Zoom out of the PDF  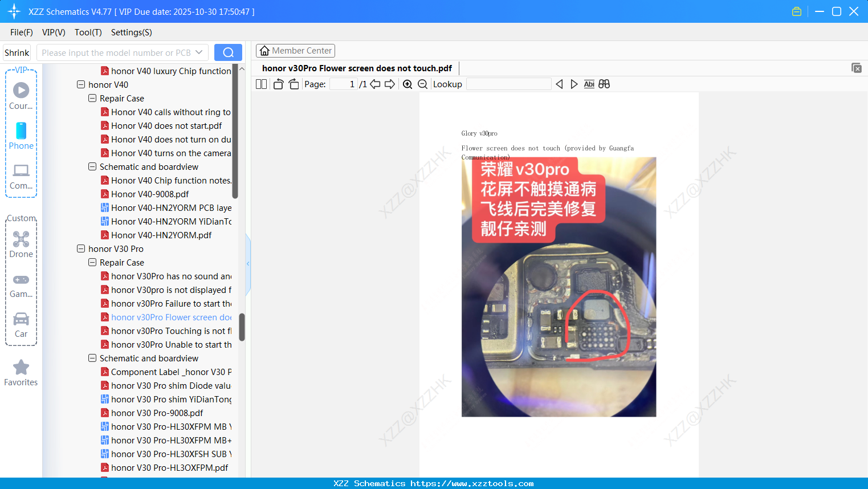point(422,84)
